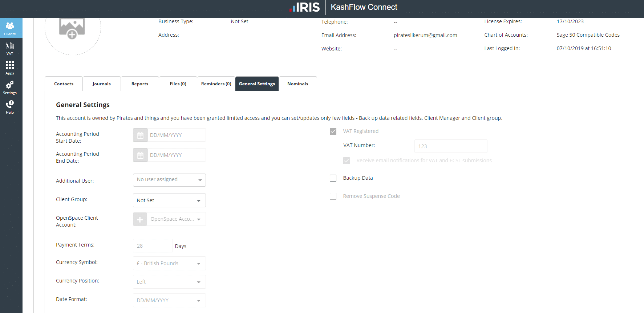Open the Reports tab
The image size is (644, 313).
tap(140, 84)
